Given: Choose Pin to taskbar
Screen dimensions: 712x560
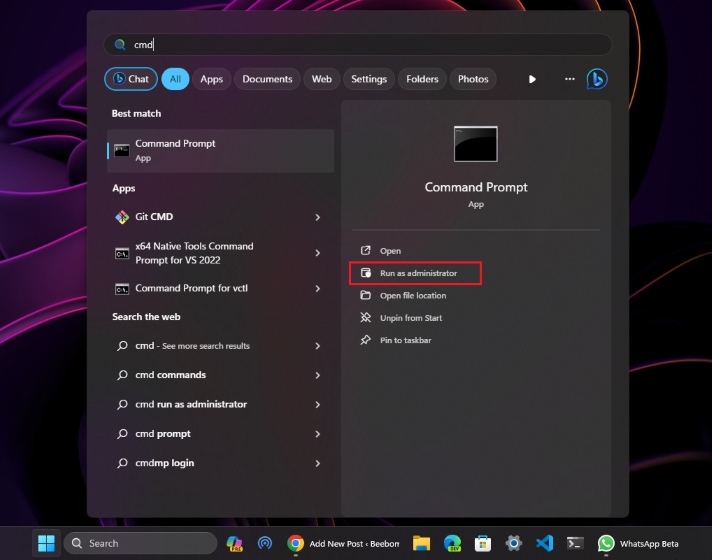Looking at the screenshot, I should pyautogui.click(x=405, y=340).
